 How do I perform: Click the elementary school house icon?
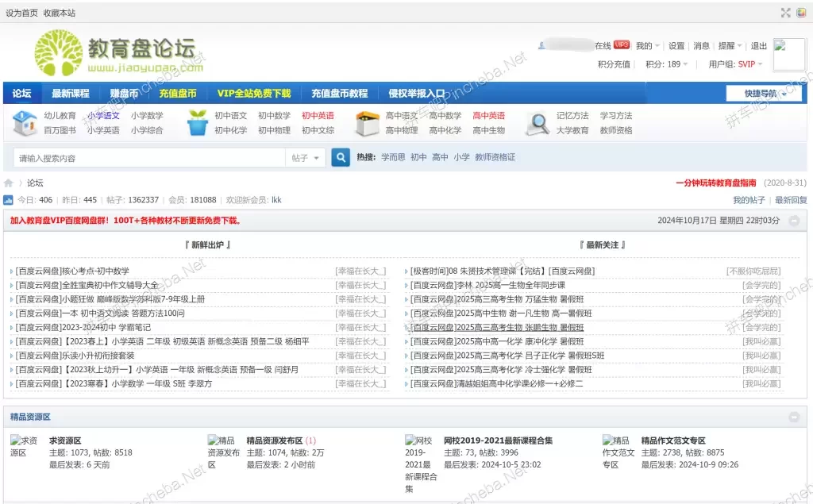[25, 123]
